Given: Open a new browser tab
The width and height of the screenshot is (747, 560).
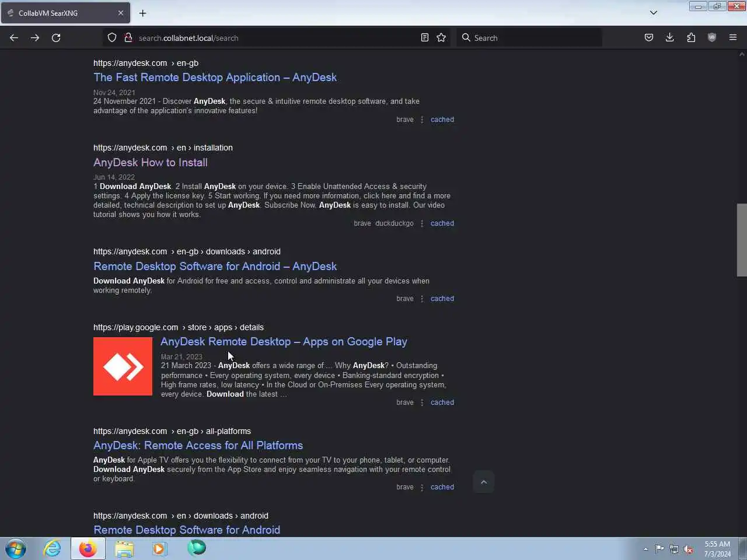Looking at the screenshot, I should click(x=143, y=13).
